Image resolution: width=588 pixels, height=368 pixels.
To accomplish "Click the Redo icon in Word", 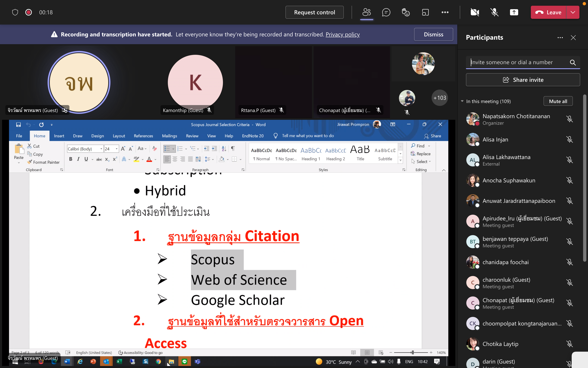I will [42, 125].
